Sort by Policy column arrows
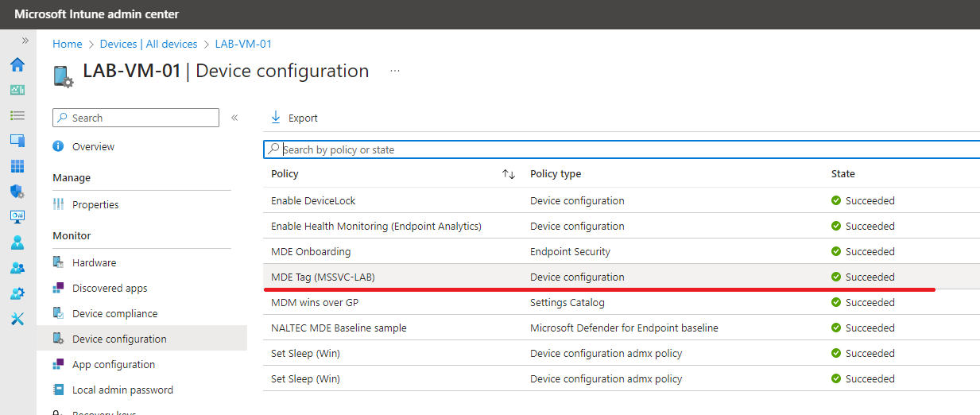The image size is (980, 415). point(509,174)
